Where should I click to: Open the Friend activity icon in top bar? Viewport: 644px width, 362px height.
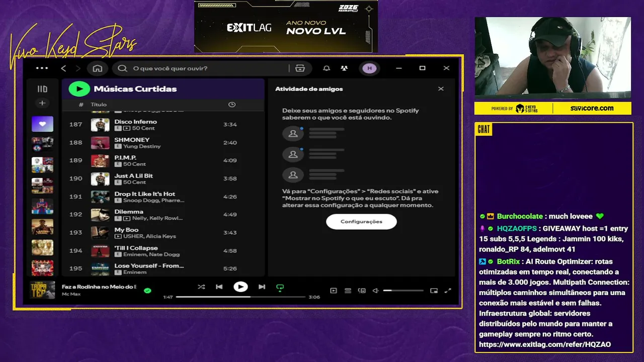click(x=344, y=68)
